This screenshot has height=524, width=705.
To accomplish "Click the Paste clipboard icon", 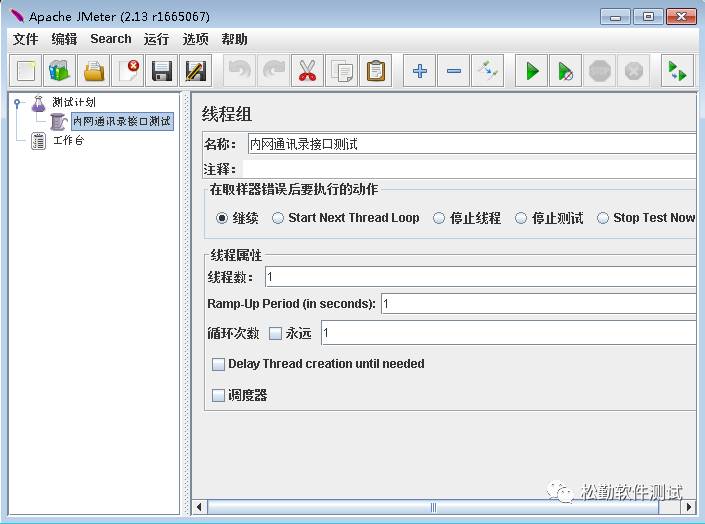I will tap(375, 71).
